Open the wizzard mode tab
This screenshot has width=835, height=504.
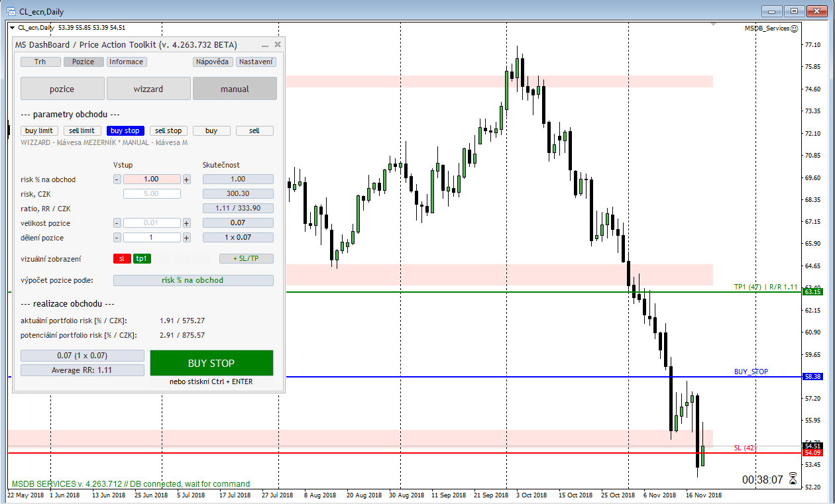tap(148, 89)
